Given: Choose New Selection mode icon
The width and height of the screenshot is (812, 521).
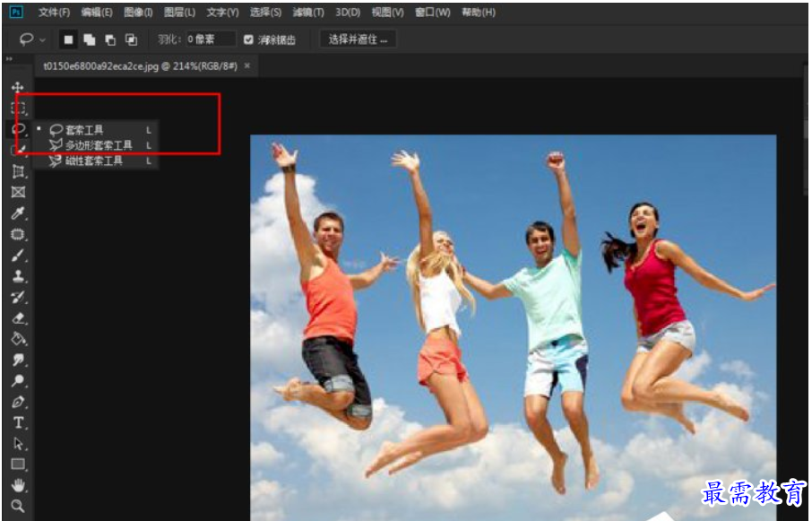Looking at the screenshot, I should coord(68,39).
